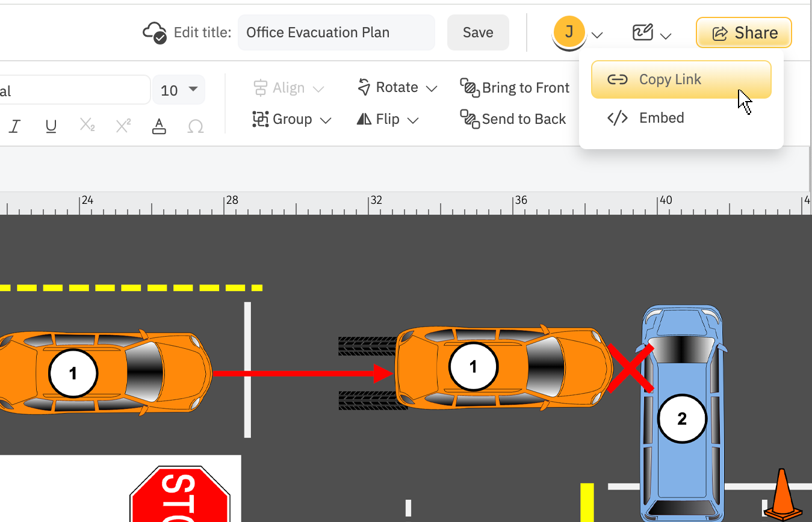Screen dimensions: 812x522
Task: Send the selected shape to back
Action: click(x=513, y=118)
